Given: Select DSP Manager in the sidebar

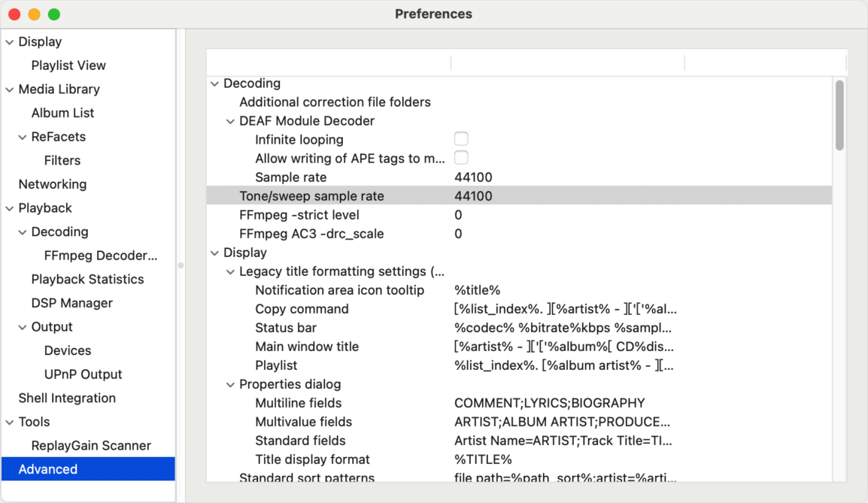Looking at the screenshot, I should [x=72, y=303].
